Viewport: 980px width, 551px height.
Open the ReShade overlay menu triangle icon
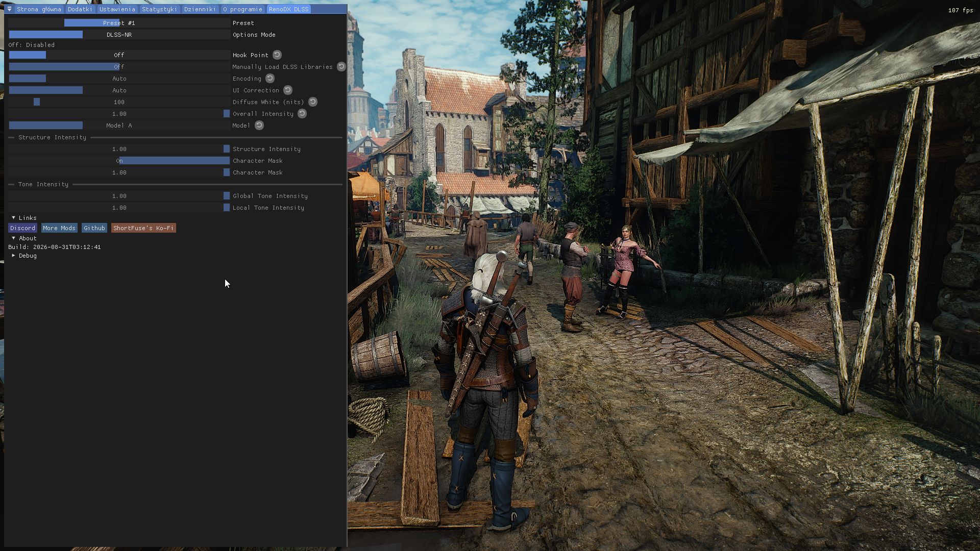point(9,9)
